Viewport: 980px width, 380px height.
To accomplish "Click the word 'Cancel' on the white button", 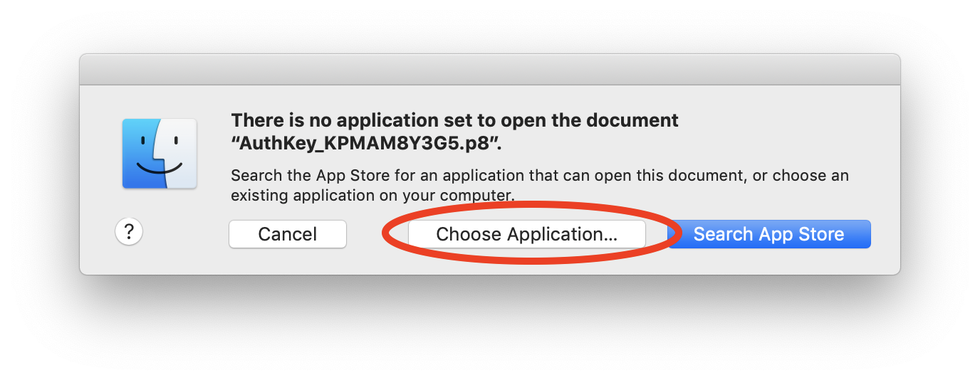I will click(288, 234).
